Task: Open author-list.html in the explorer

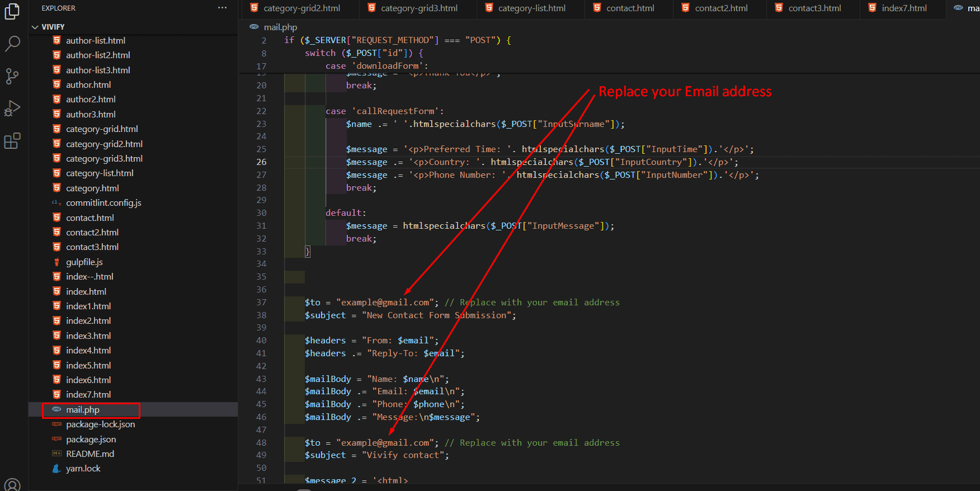Action: (96, 40)
